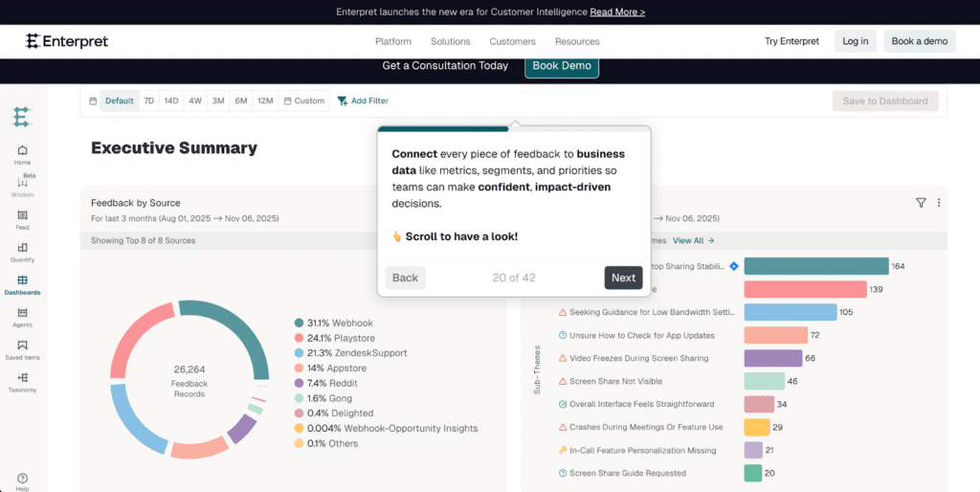Choose the 12M time range option

tap(265, 101)
